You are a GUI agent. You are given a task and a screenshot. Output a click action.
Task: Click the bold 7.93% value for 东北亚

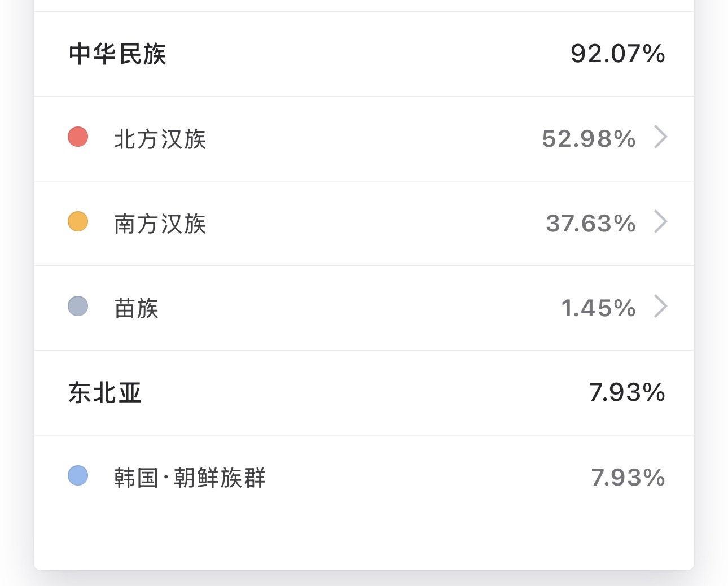628,393
